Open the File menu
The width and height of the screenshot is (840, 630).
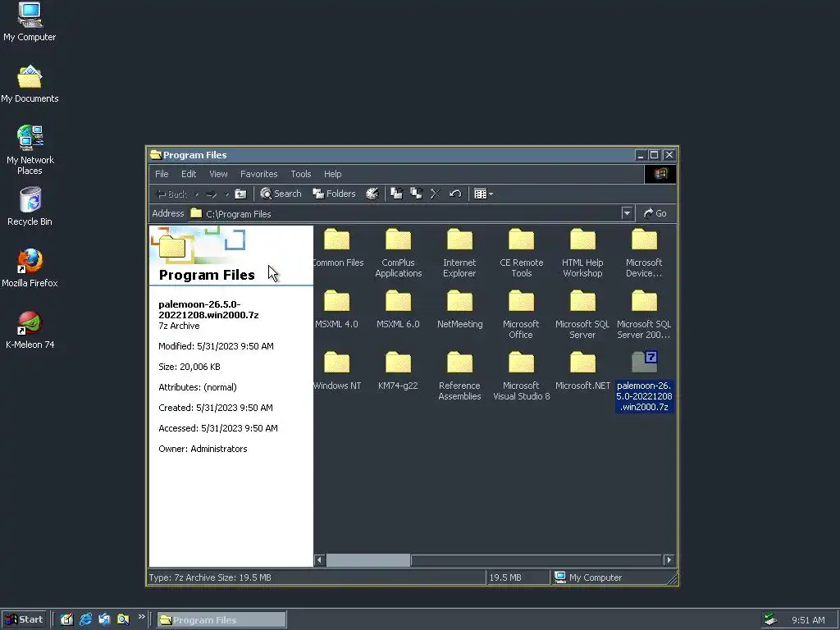[162, 174]
